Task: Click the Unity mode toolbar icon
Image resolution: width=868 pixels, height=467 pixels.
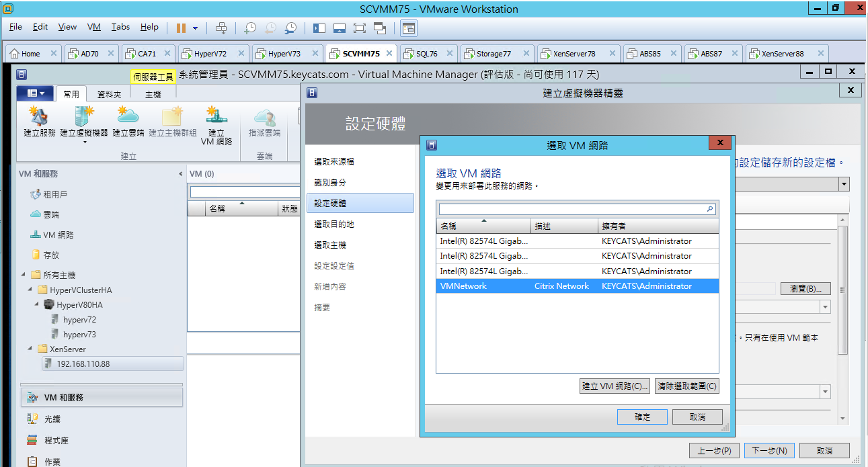Action: point(380,28)
